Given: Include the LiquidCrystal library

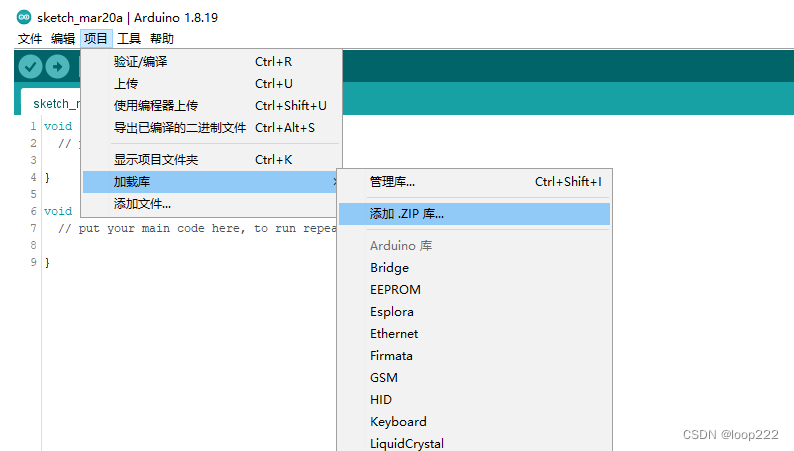Looking at the screenshot, I should point(474,443).
